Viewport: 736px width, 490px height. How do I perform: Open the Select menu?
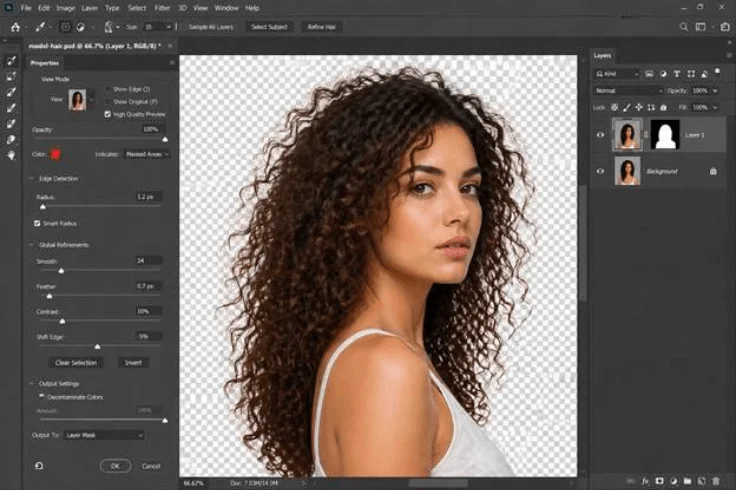point(137,8)
